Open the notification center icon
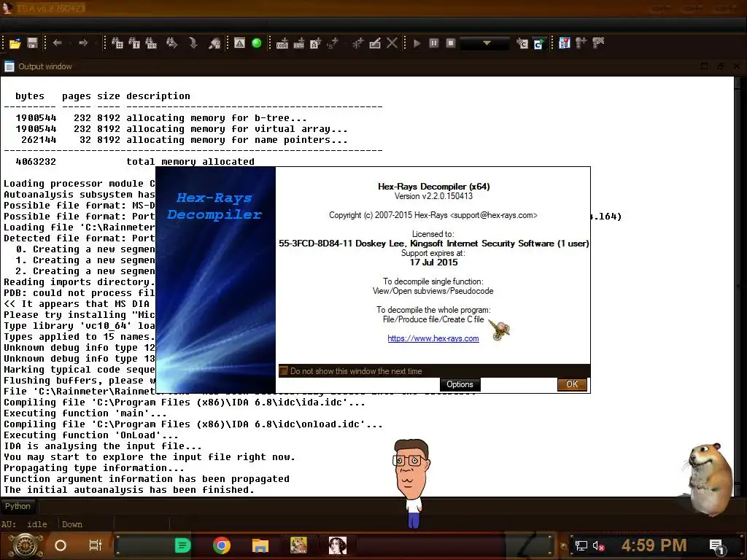The height and width of the screenshot is (560, 747). [716, 545]
